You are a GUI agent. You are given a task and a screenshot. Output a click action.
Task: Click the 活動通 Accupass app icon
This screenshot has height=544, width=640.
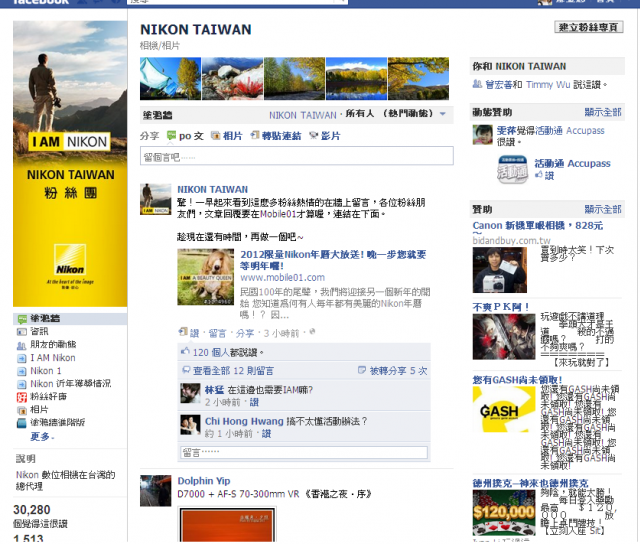tap(513, 169)
